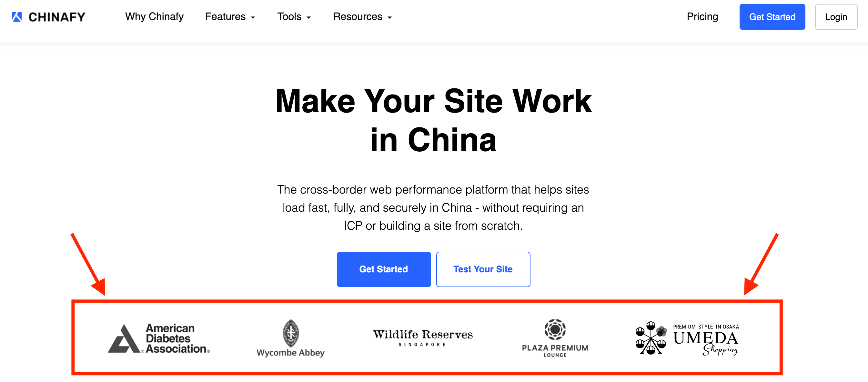The width and height of the screenshot is (868, 382).
Task: Expand the Resources dropdown arrow
Action: pyautogui.click(x=389, y=17)
